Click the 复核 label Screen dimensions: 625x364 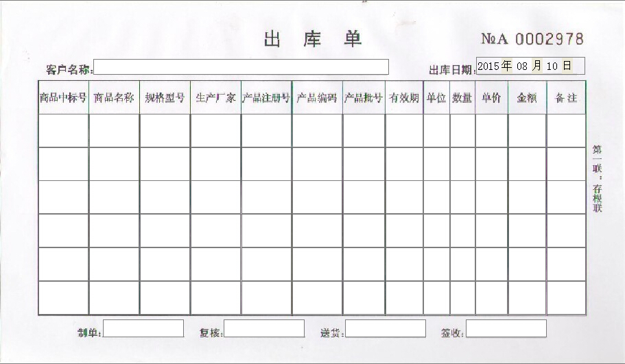(x=211, y=332)
